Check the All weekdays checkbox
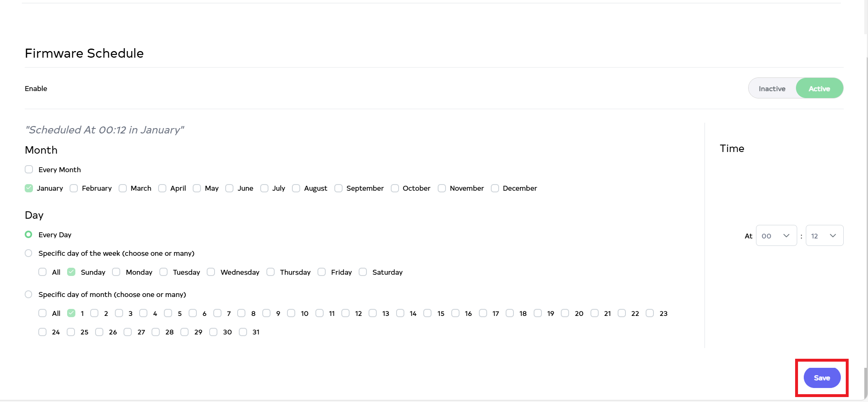Viewport: 868px width, 402px height. click(42, 272)
